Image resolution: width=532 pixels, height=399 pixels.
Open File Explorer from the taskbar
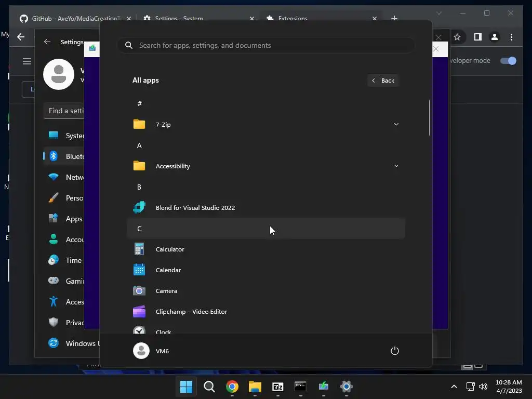click(255, 387)
